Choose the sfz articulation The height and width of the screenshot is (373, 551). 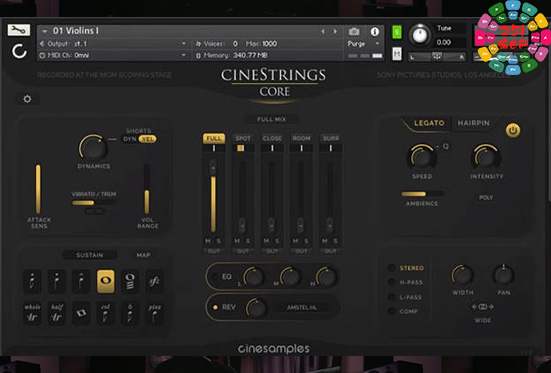(155, 281)
